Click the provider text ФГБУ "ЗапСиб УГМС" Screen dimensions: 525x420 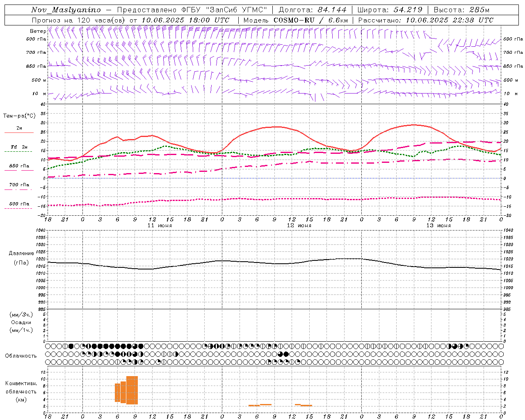[x=225, y=10]
